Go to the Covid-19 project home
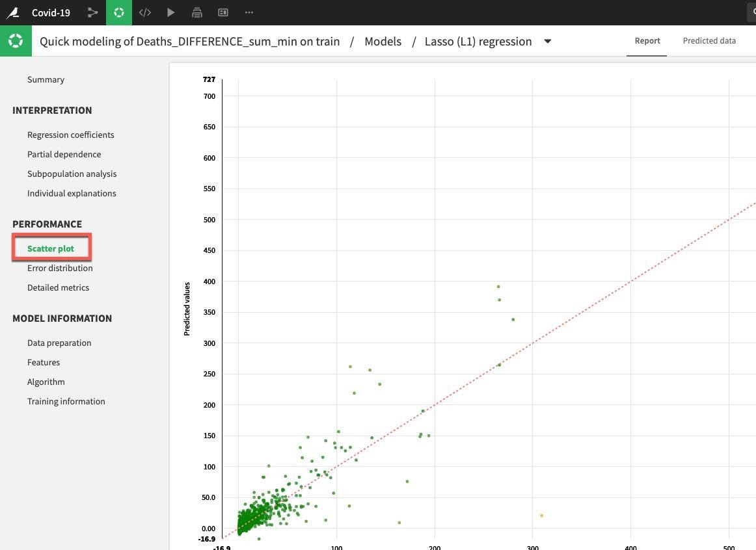 point(51,12)
